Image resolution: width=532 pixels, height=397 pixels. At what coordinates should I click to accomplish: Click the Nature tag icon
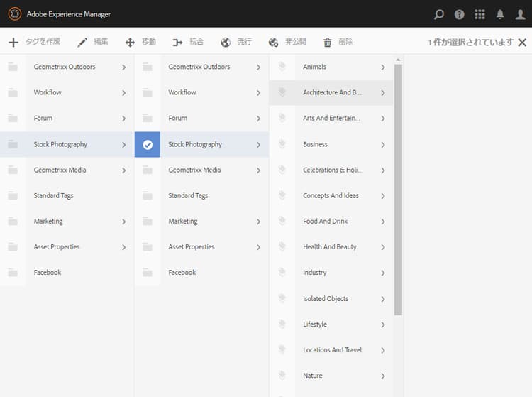pyautogui.click(x=282, y=375)
